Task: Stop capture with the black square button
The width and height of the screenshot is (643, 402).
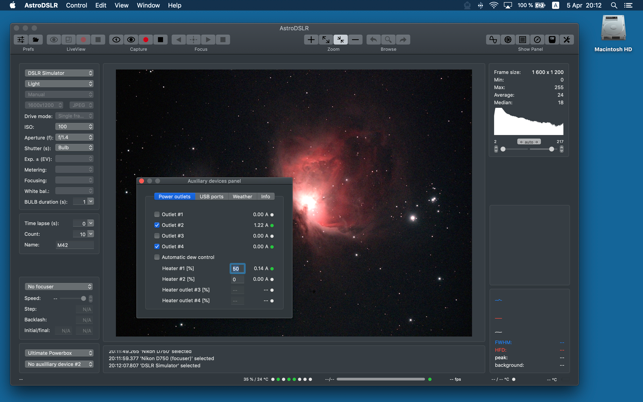Action: click(x=160, y=40)
